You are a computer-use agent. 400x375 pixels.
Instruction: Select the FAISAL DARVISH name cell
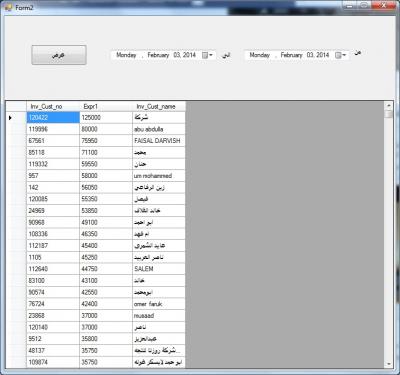[159, 141]
